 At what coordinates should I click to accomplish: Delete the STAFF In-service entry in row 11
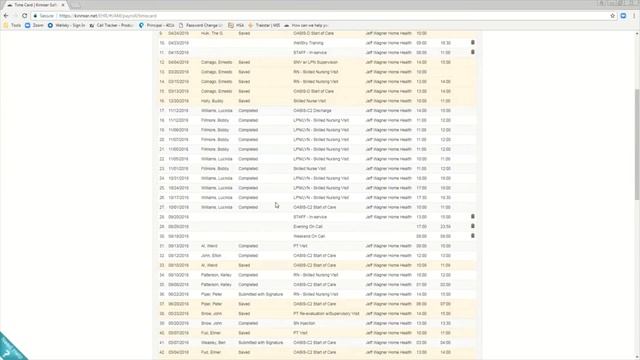point(473,52)
